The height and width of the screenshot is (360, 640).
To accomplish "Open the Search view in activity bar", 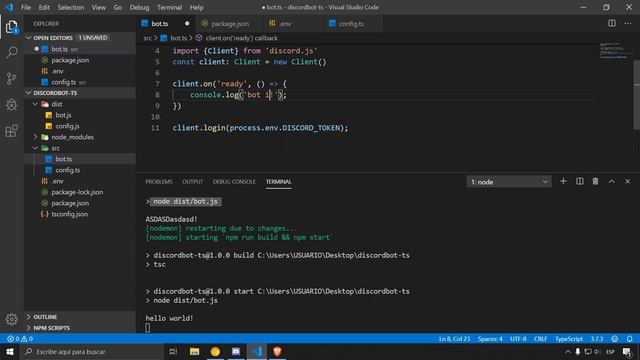I will tap(12, 53).
